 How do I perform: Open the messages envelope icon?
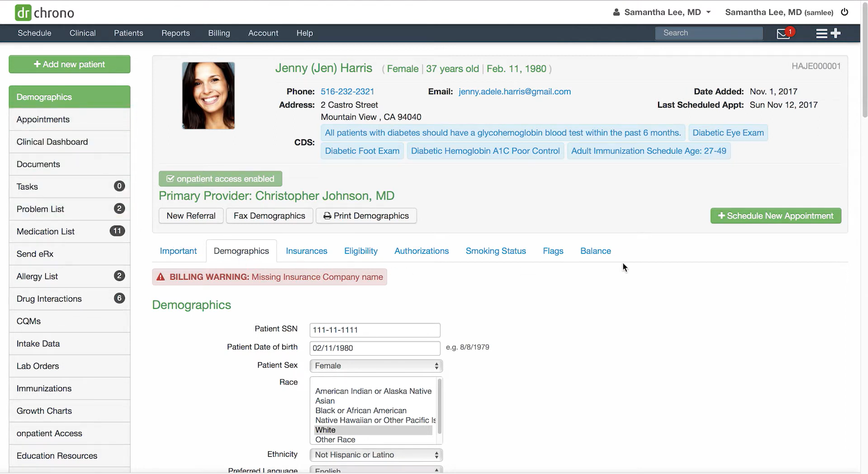(783, 34)
